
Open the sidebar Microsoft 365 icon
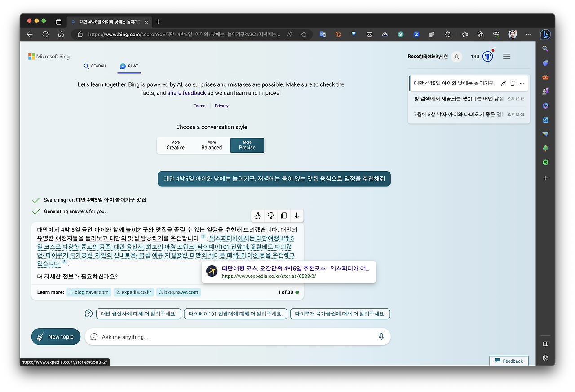(x=545, y=106)
